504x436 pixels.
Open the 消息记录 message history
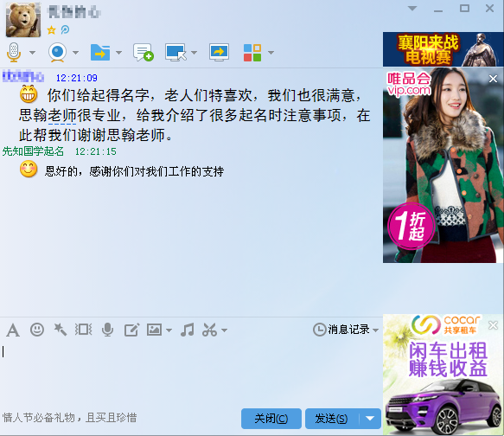pos(346,330)
